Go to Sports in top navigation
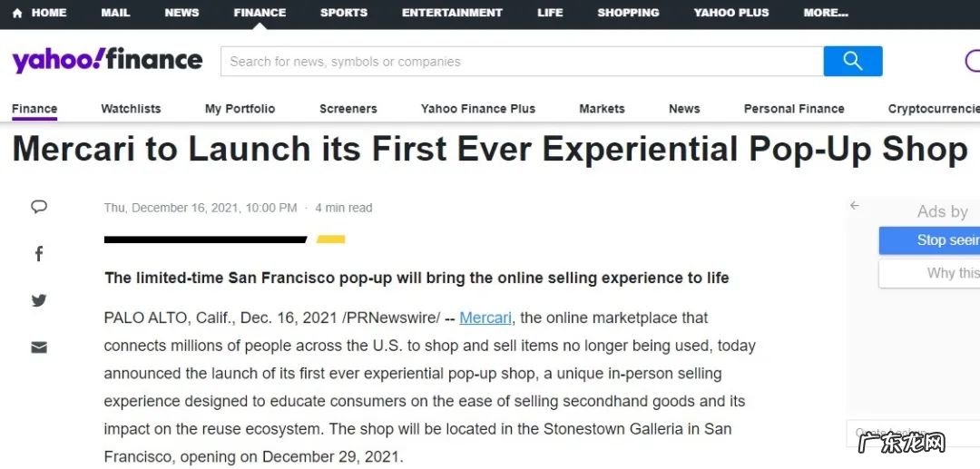This screenshot has width=980, height=469. [x=344, y=13]
